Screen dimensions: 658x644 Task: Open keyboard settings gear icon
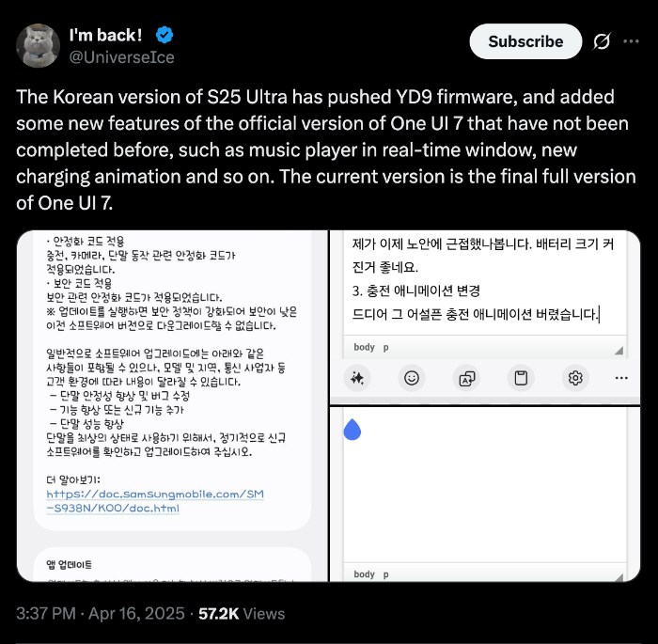tap(574, 378)
